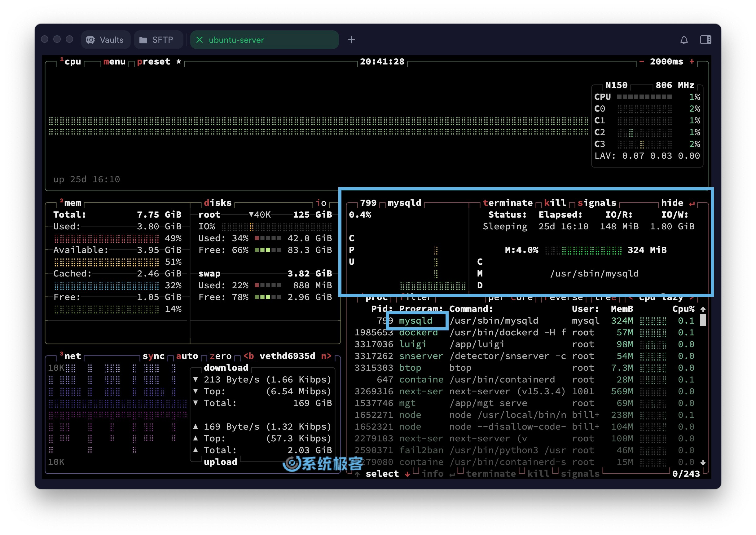Image resolution: width=756 pixels, height=535 pixels.
Task: Hide the mysqld detail panel
Action: (x=678, y=203)
